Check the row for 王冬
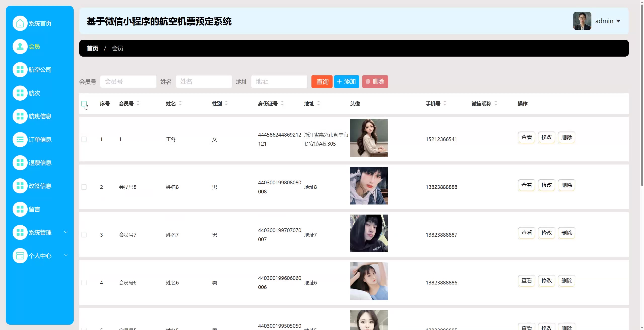644x330 pixels. tap(84, 139)
